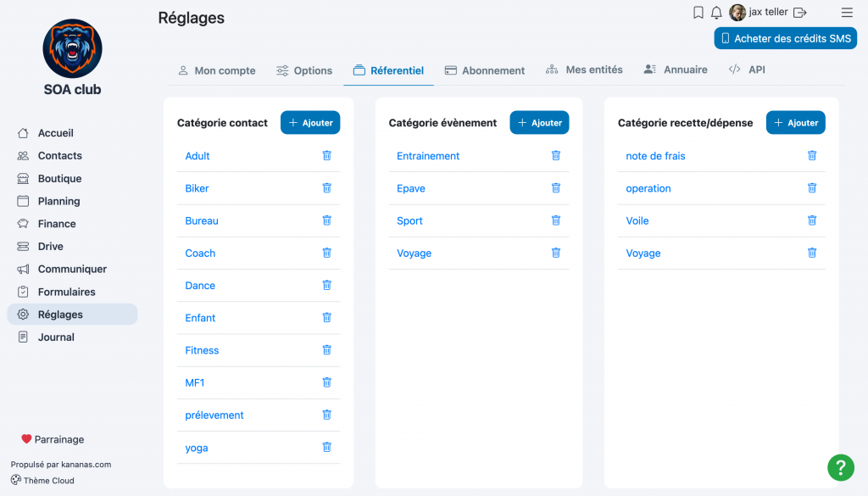Open the Abonnement tab

485,70
